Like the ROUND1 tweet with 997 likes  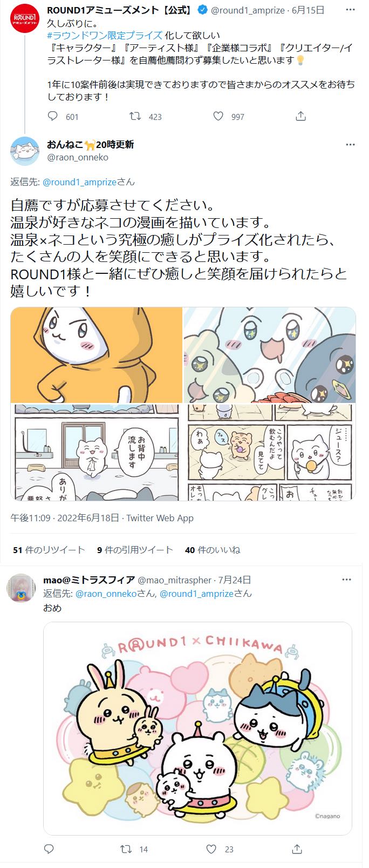coord(218,116)
